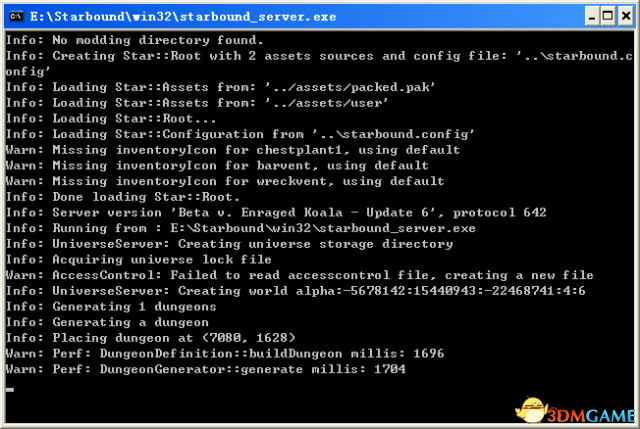Minimize the starbound_server.exe console window
Image resolution: width=640 pixels, height=429 pixels.
(592, 16)
